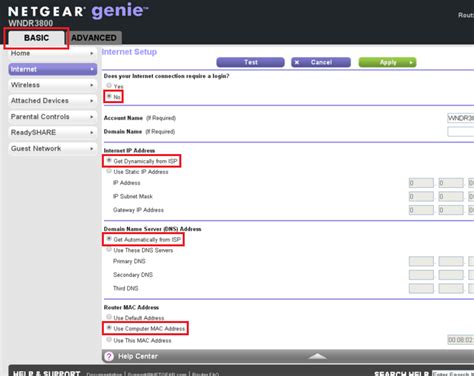Open the Wireless settings menu item
Viewport: 474px width, 376px height.
[53, 85]
